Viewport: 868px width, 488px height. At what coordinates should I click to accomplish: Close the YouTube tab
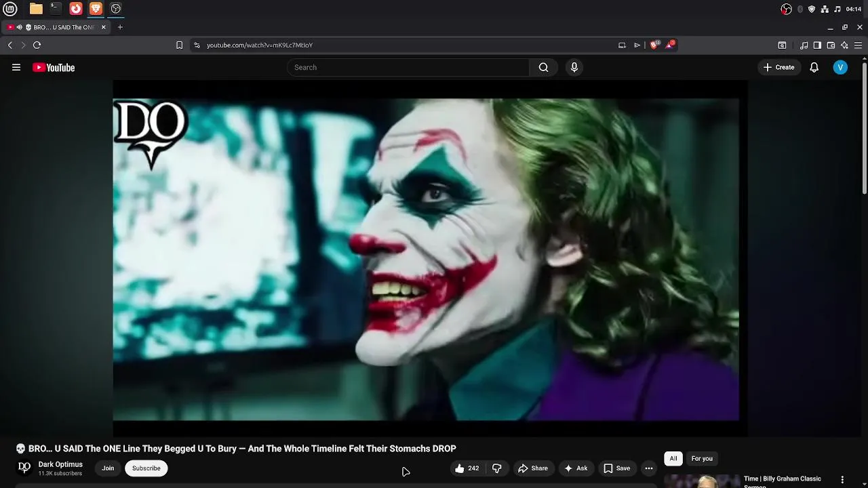[104, 27]
